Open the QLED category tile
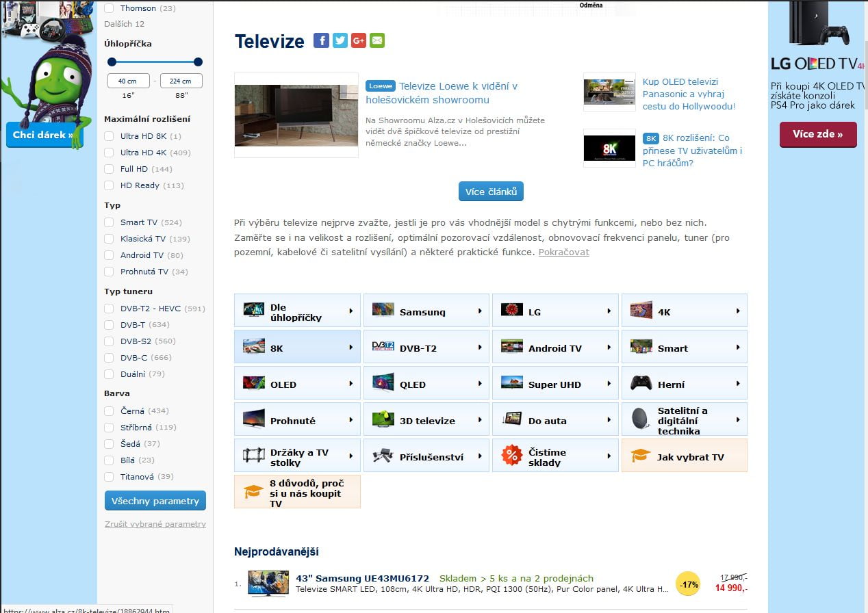The width and height of the screenshot is (868, 613). [426, 384]
